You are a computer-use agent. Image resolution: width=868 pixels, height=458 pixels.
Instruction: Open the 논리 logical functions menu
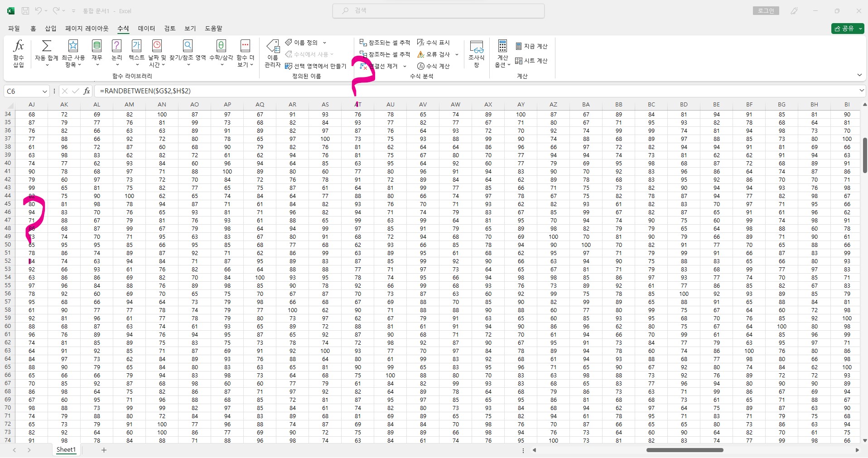pyautogui.click(x=117, y=53)
